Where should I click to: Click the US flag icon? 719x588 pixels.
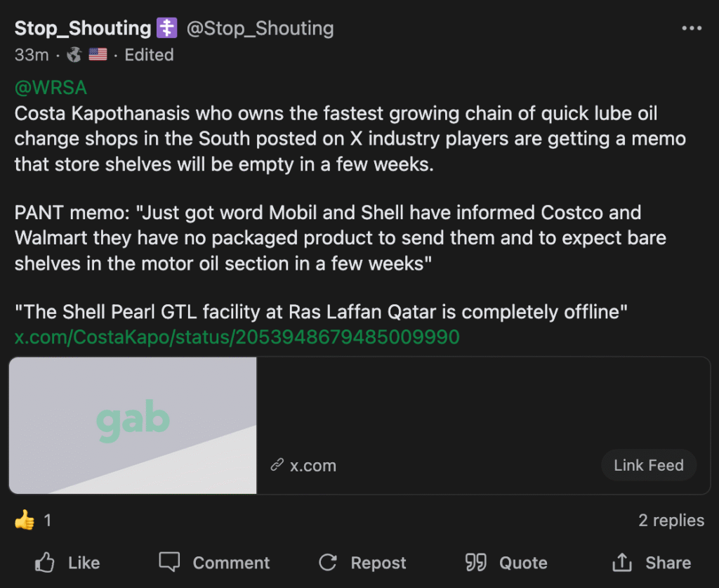tap(98, 55)
